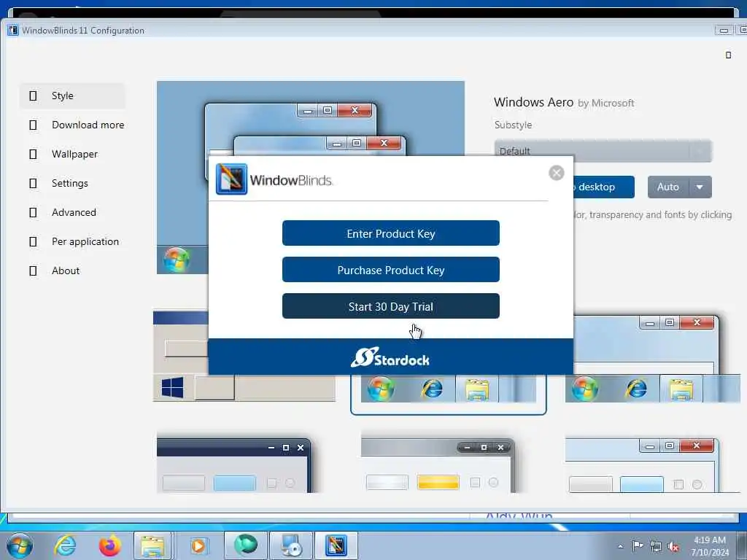747x560 pixels.
Task: Open the media player taskbar icon
Action: tap(198, 545)
